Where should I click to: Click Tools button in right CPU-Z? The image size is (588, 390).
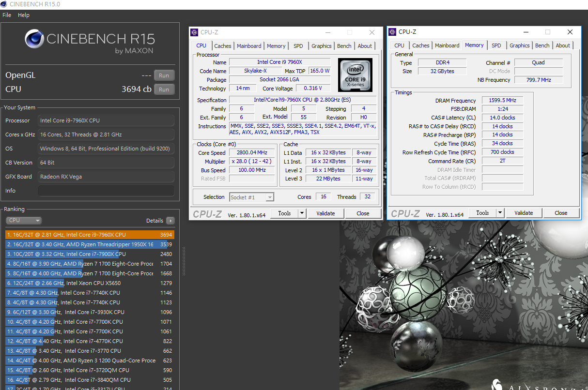482,213
